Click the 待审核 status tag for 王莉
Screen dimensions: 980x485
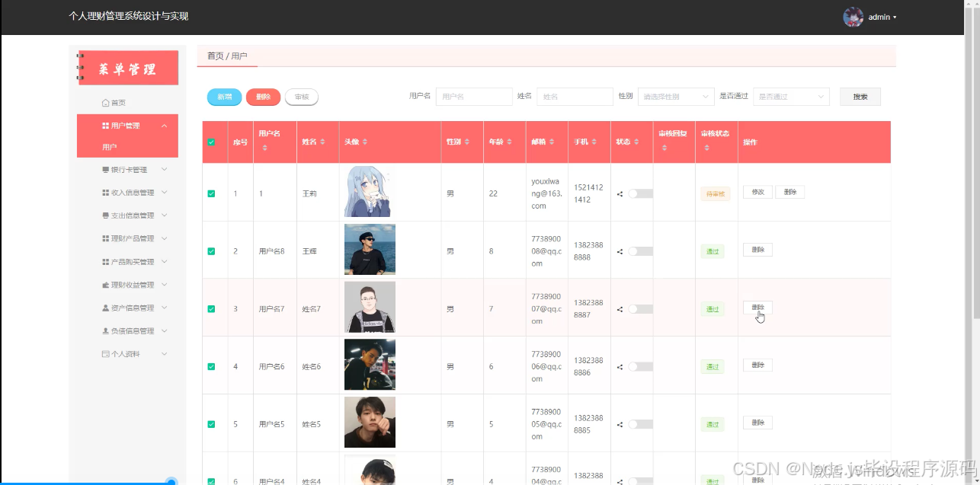(716, 194)
